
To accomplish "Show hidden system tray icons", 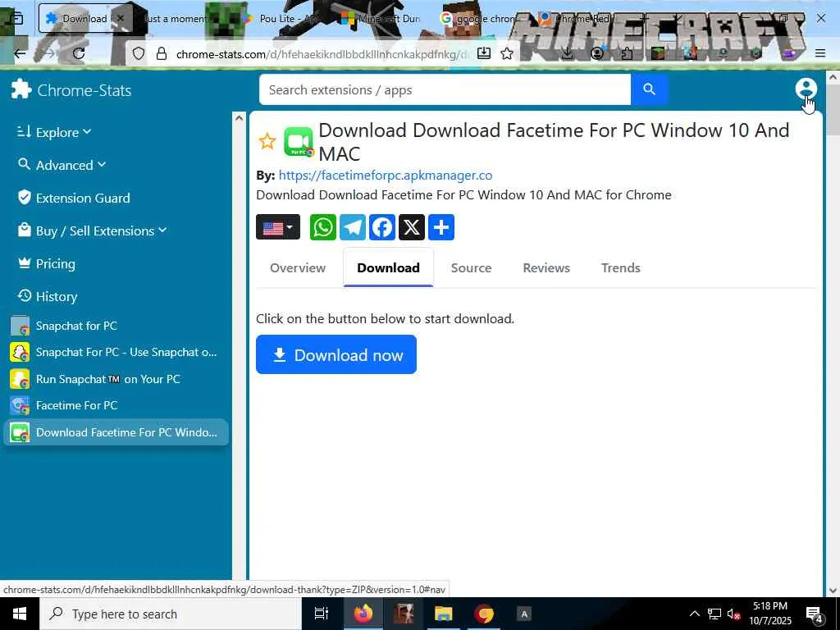I will 694,614.
